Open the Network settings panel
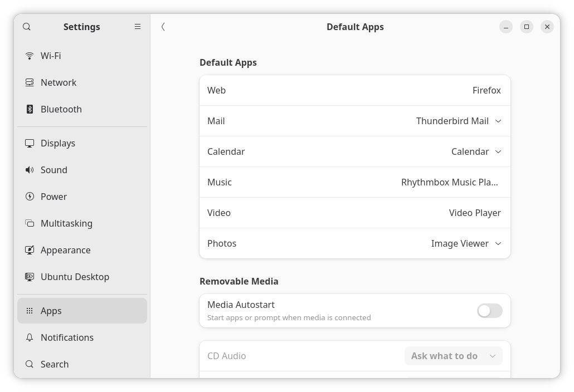Viewport: 574px width, 392px height. pos(59,82)
